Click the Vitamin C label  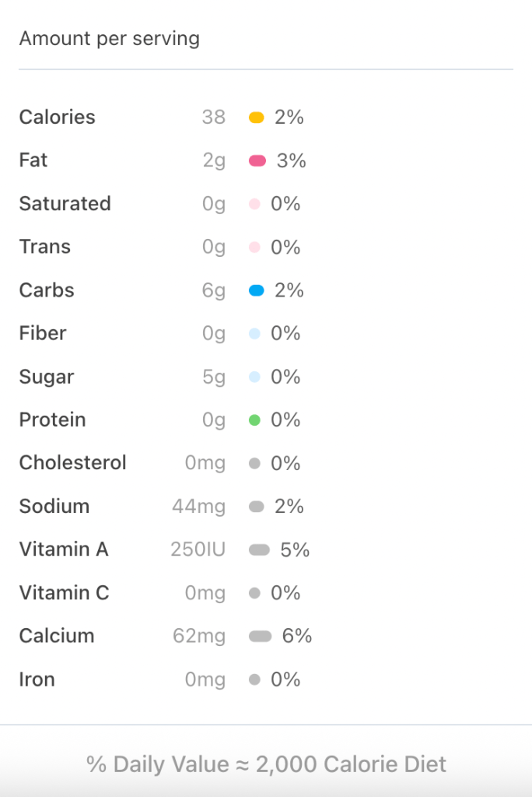tap(64, 593)
